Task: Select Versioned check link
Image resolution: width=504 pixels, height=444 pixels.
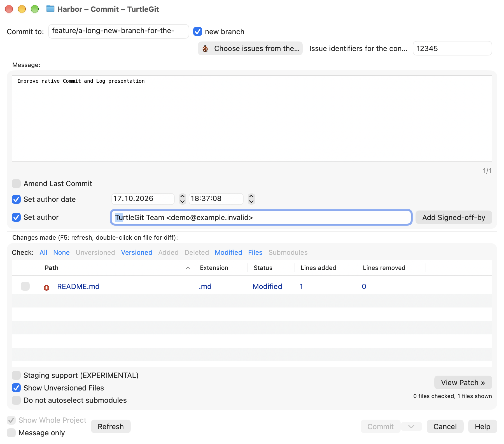Action: 137,253
